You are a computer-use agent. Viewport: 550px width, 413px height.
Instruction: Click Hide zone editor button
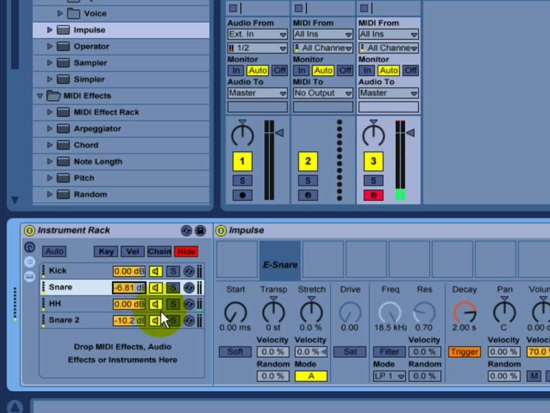click(x=186, y=252)
